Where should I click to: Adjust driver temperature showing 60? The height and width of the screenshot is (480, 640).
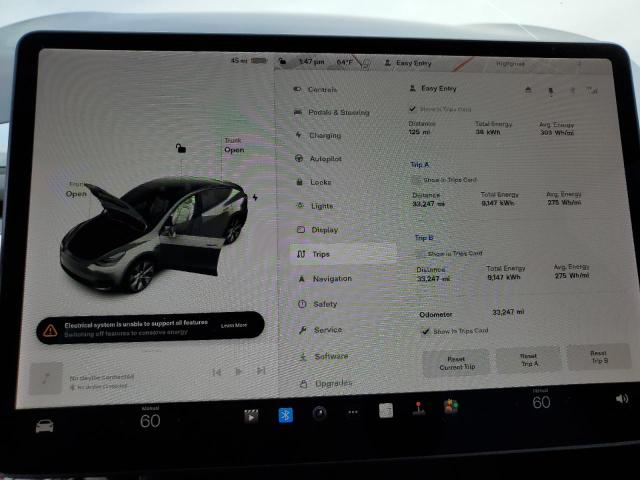pyautogui.click(x=150, y=421)
